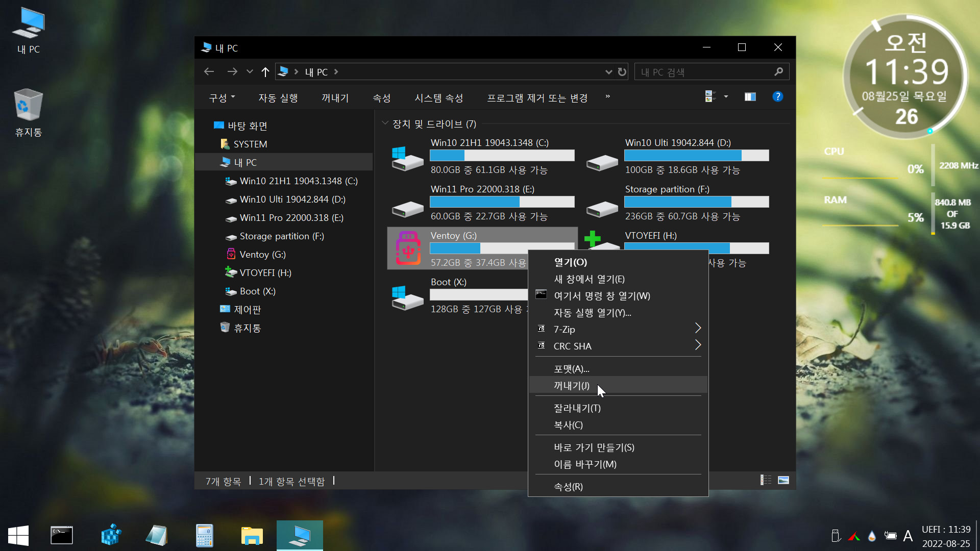Click address bar chevron after 내 PC
The height and width of the screenshot is (551, 980).
336,72
